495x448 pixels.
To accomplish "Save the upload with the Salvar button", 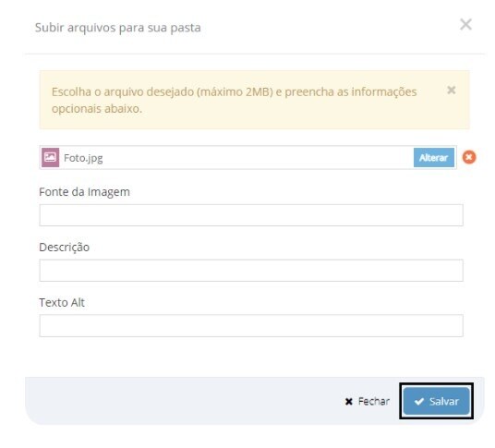I will [437, 401].
